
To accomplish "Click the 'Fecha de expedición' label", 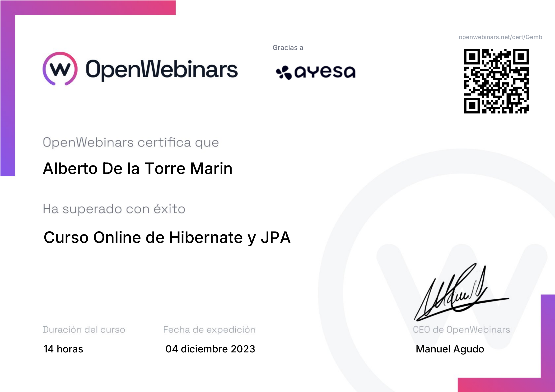I will (x=209, y=330).
